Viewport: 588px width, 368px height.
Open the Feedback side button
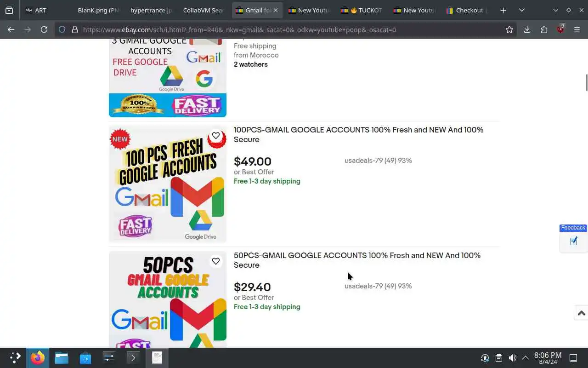(x=573, y=228)
